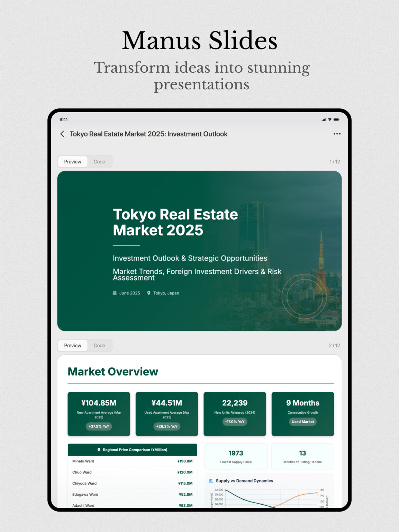Select the Tokyo Real Estate title slide
399x532 pixels.
click(199, 251)
